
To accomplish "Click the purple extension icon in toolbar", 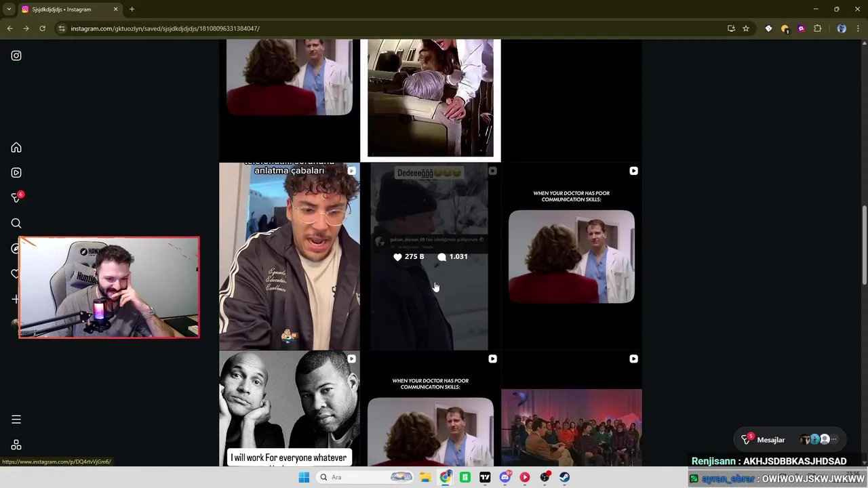I will pos(801,28).
